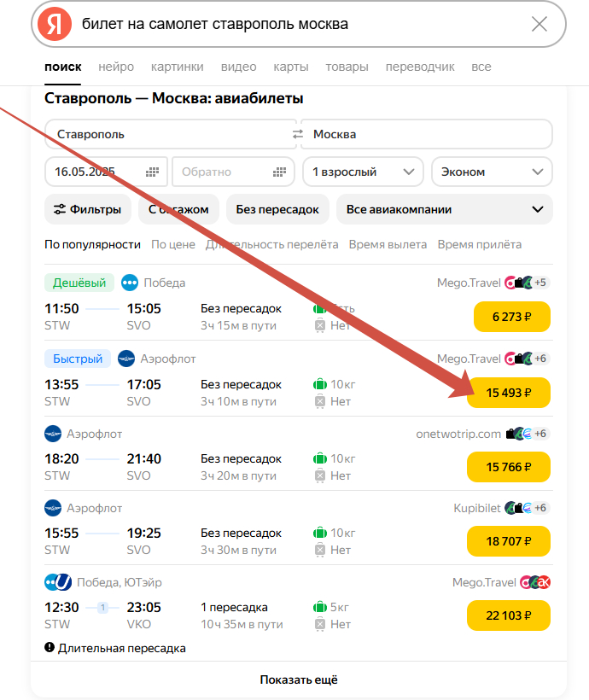
Task: Choose the yellow 18 707 ₽ price button
Action: 509,541
